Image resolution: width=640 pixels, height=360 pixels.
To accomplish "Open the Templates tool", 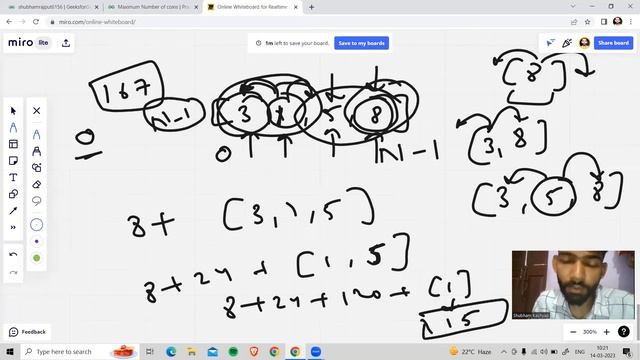I will 13,144.
